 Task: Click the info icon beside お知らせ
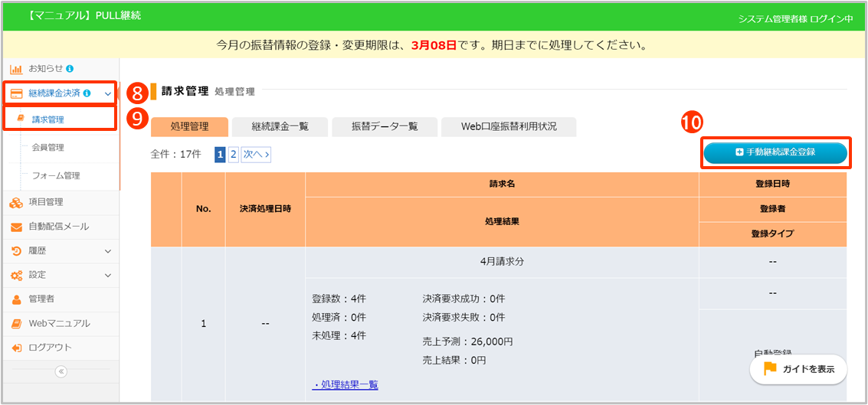70,69
